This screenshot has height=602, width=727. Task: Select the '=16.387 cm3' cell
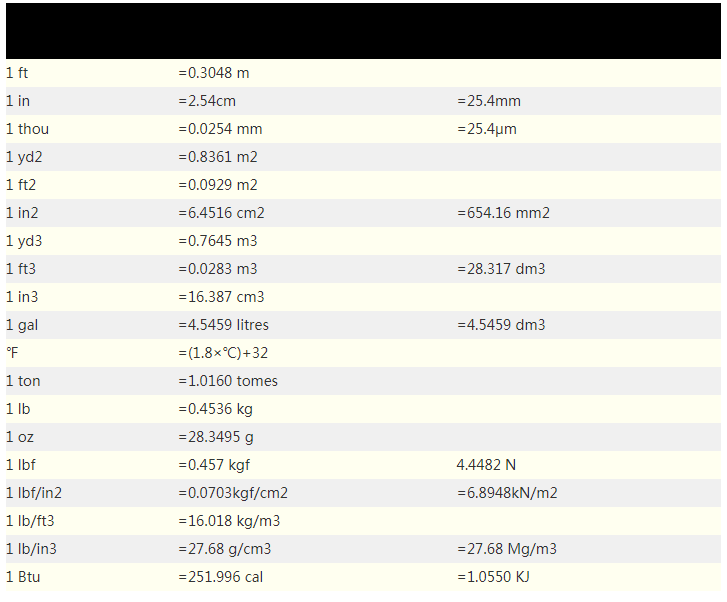click(221, 297)
